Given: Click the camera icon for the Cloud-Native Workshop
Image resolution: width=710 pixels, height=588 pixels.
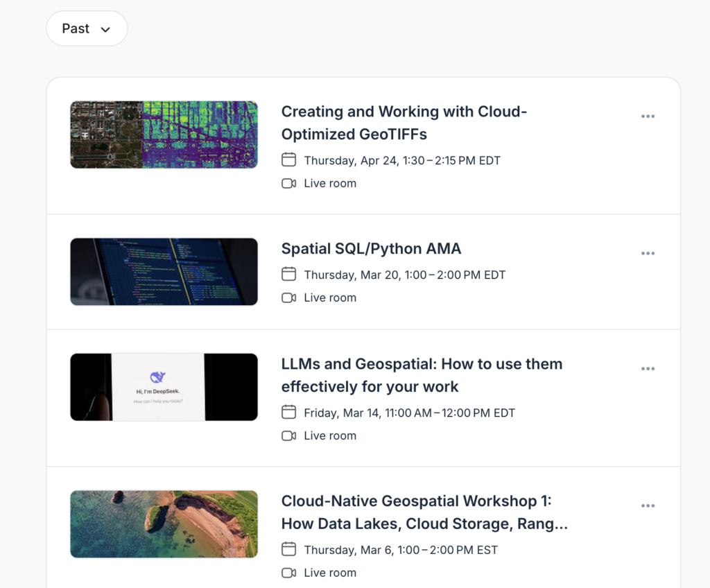Looking at the screenshot, I should point(289,572).
